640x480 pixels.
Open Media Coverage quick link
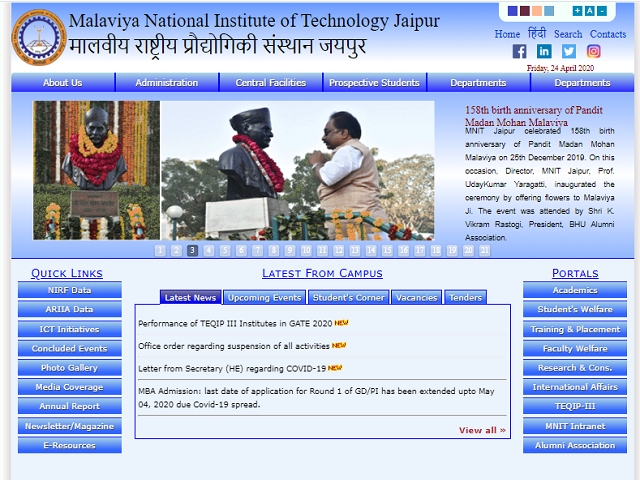pyautogui.click(x=70, y=387)
